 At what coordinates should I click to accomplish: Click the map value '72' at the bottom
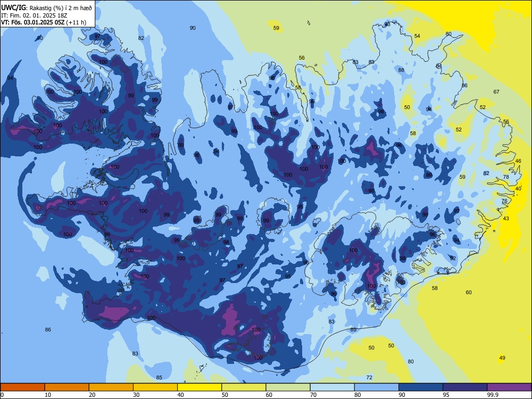(x=370, y=377)
